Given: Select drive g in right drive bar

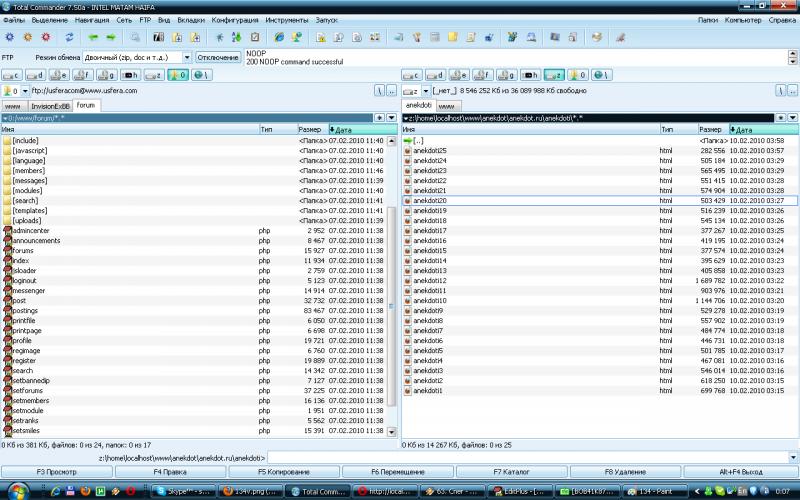Looking at the screenshot, I should tap(507, 75).
